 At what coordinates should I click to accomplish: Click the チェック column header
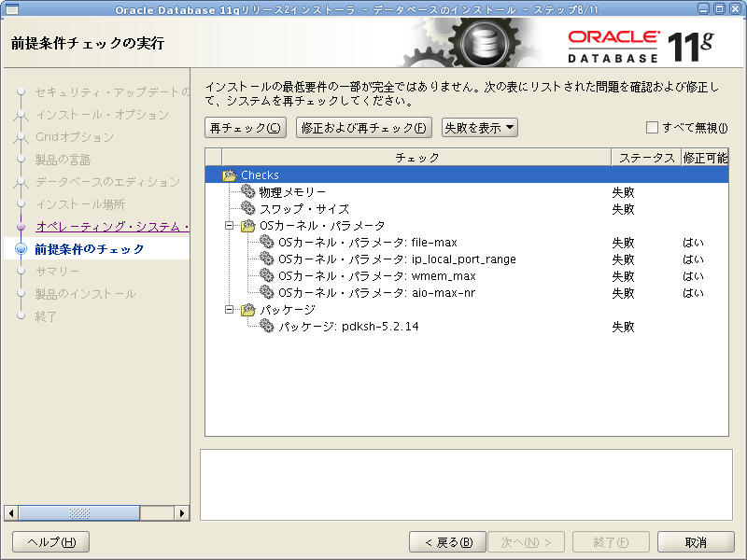pyautogui.click(x=416, y=158)
